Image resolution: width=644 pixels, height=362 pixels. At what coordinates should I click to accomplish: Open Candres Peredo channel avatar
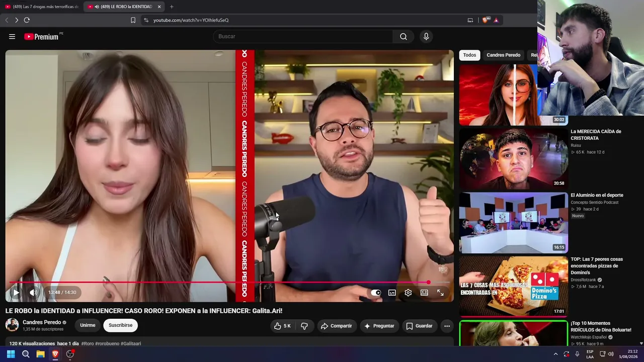pyautogui.click(x=12, y=325)
